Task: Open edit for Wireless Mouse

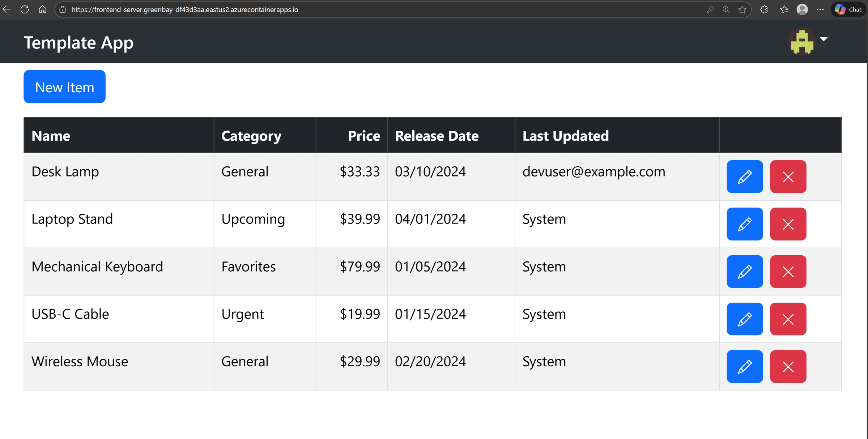Action: (744, 366)
